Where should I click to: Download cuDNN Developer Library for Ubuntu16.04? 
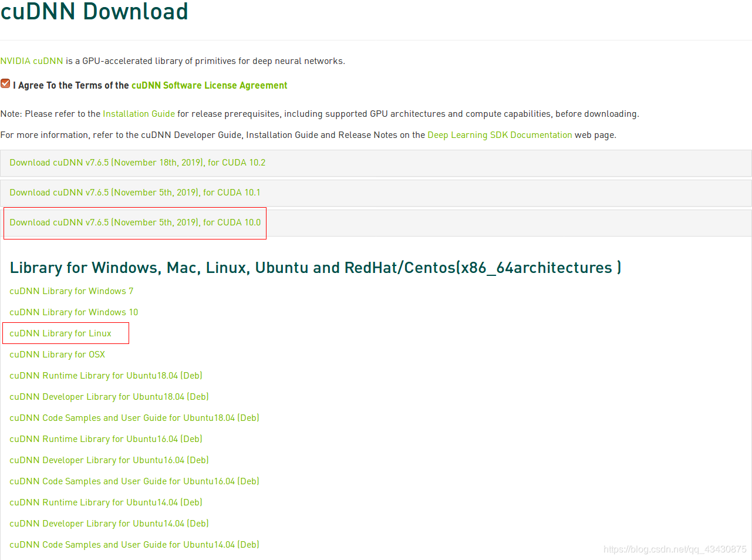pyautogui.click(x=109, y=460)
